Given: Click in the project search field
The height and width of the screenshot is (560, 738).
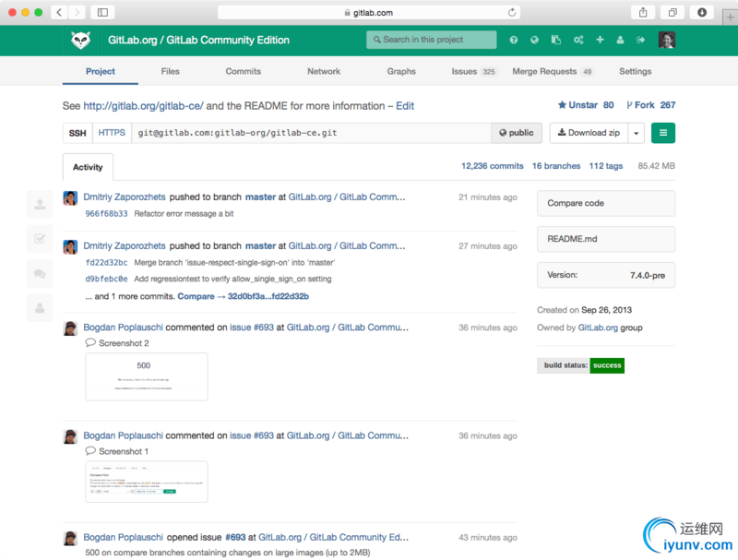Looking at the screenshot, I should coord(432,40).
